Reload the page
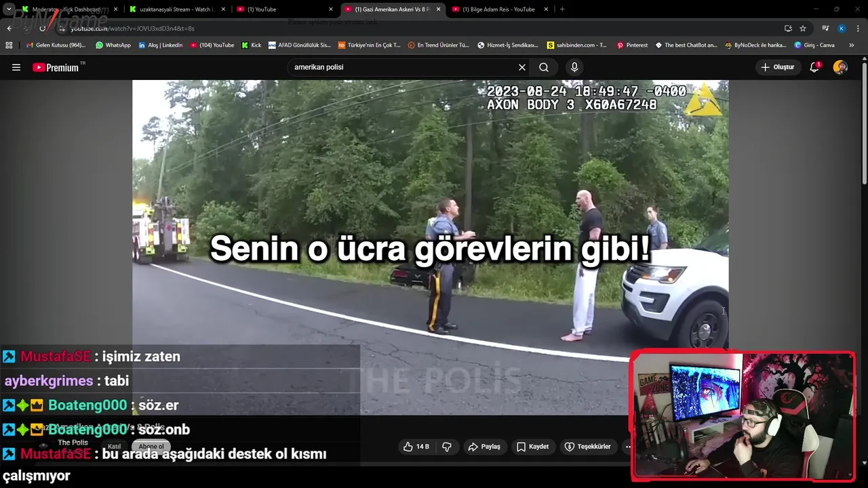The width and height of the screenshot is (868, 488). pos(42,28)
